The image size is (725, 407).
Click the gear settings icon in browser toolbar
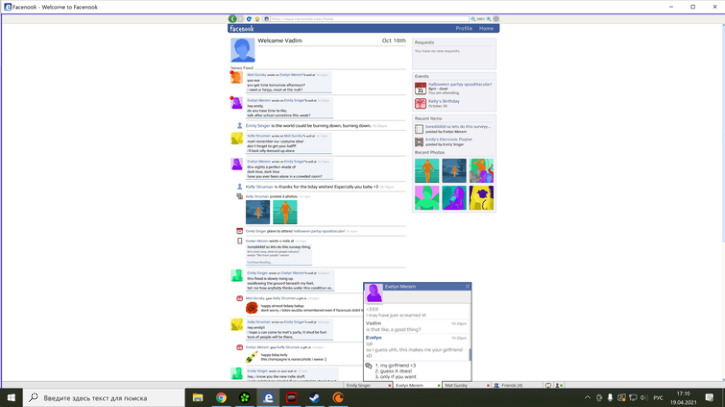point(496,19)
